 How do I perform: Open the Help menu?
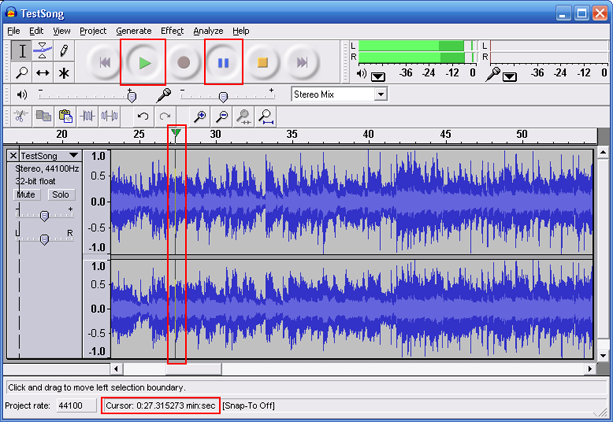point(240,31)
